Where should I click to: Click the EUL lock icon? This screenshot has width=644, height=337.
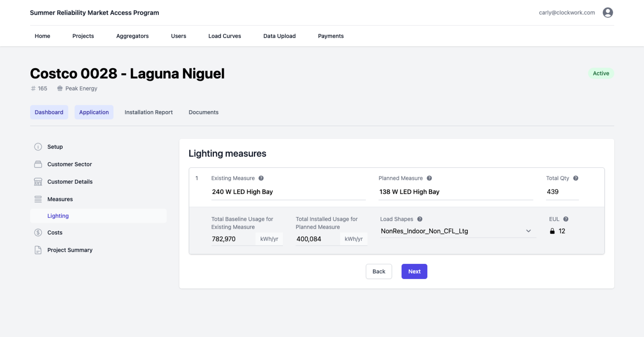pyautogui.click(x=552, y=231)
